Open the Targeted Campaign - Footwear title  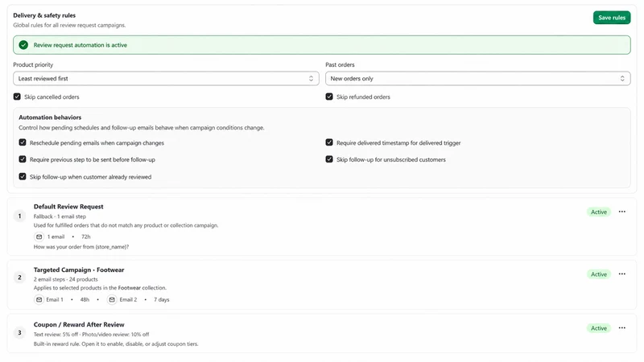[79, 269]
